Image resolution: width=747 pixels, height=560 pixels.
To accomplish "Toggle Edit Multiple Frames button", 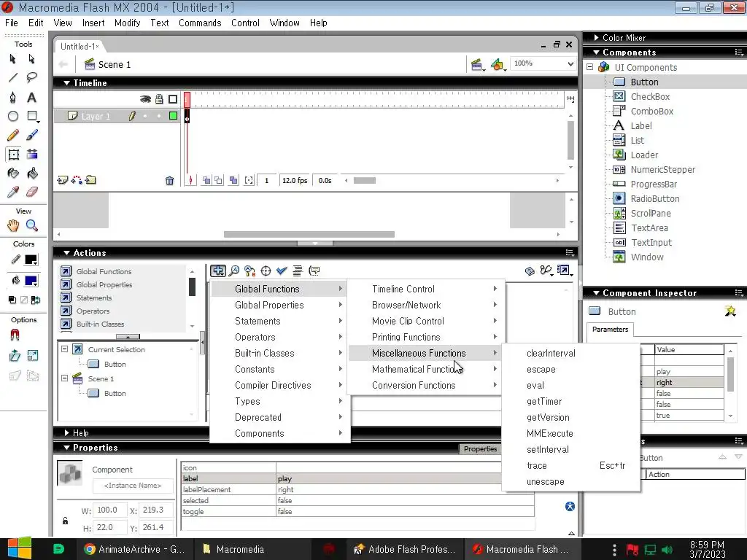I will [x=233, y=181].
